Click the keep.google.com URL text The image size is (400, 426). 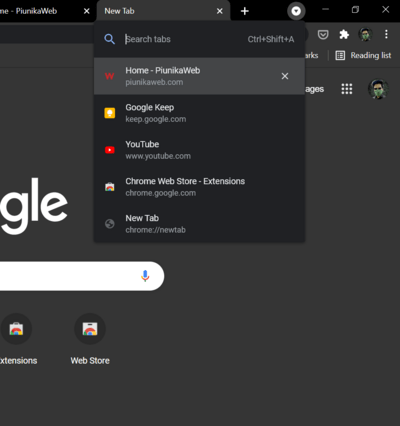pos(156,119)
